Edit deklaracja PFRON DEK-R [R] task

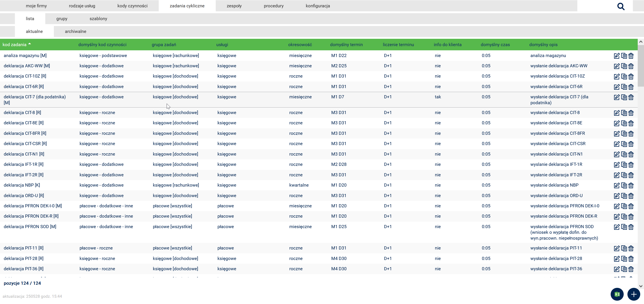point(617,216)
